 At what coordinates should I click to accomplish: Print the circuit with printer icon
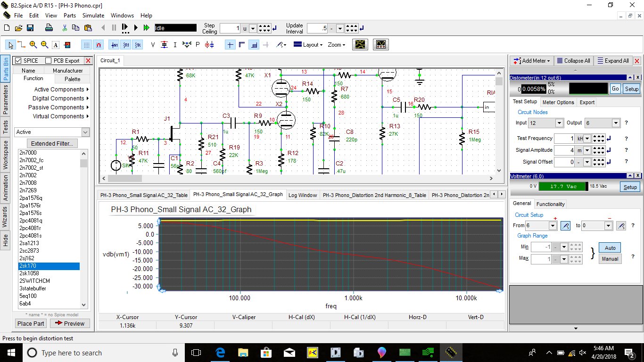[x=50, y=28]
